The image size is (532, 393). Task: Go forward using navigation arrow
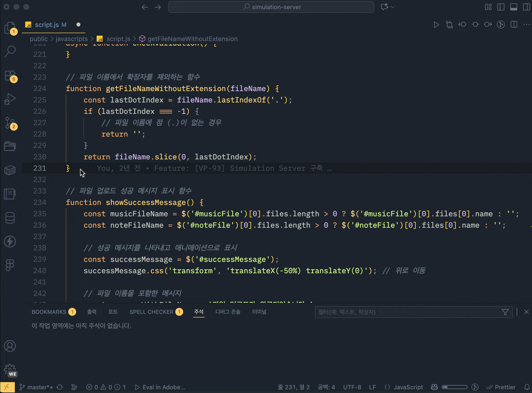(x=158, y=7)
